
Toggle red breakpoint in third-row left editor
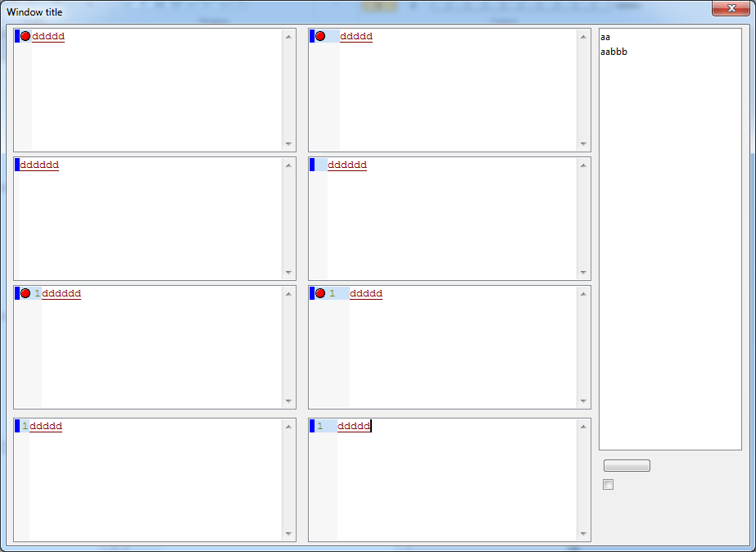(x=25, y=293)
